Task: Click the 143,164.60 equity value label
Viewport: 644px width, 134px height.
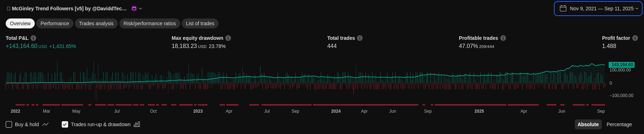Action: (622, 65)
